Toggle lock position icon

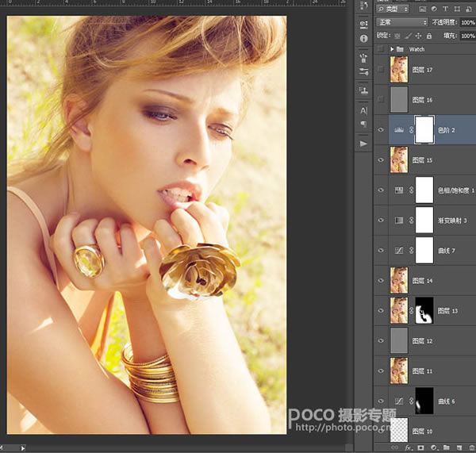click(418, 36)
